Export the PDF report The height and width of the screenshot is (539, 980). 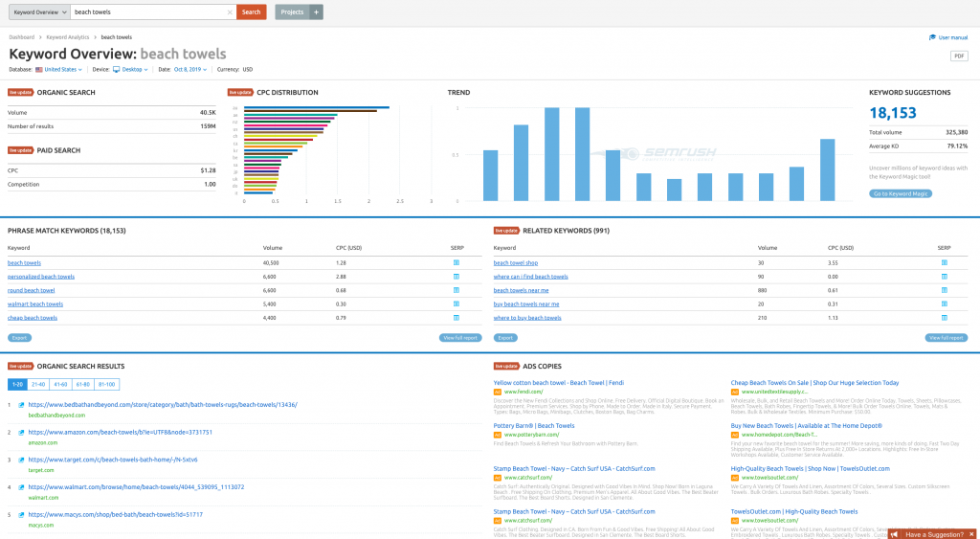tap(958, 56)
